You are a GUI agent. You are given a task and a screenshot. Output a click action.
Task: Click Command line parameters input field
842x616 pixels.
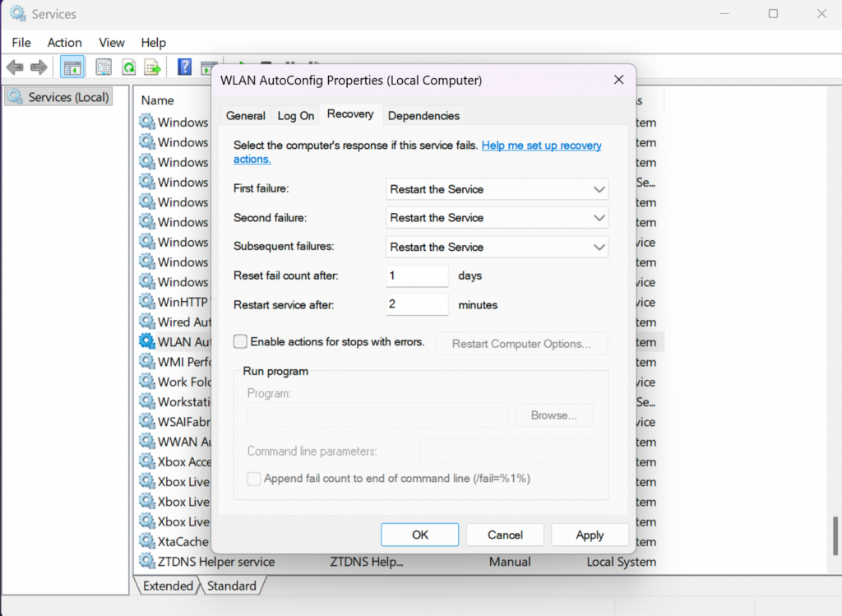507,452
